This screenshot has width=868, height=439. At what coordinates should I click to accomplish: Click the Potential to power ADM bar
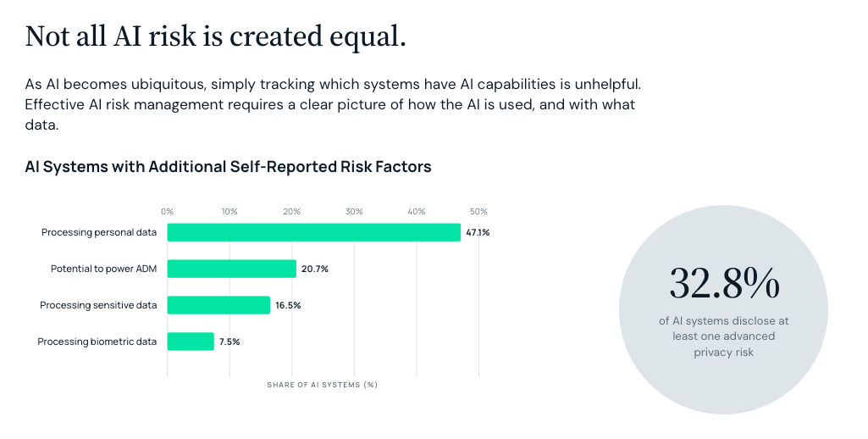coord(232,269)
